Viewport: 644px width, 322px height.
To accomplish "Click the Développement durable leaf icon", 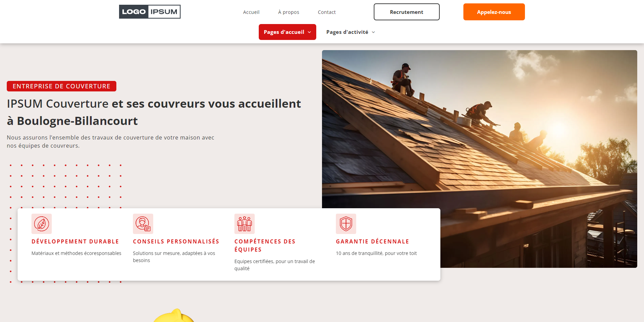I will pyautogui.click(x=42, y=224).
